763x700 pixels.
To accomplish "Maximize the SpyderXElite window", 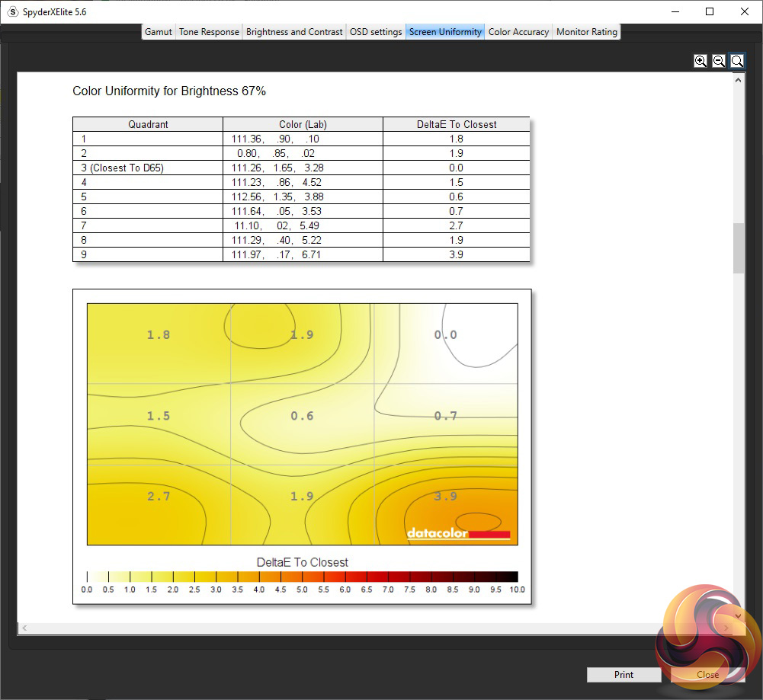I will 710,11.
